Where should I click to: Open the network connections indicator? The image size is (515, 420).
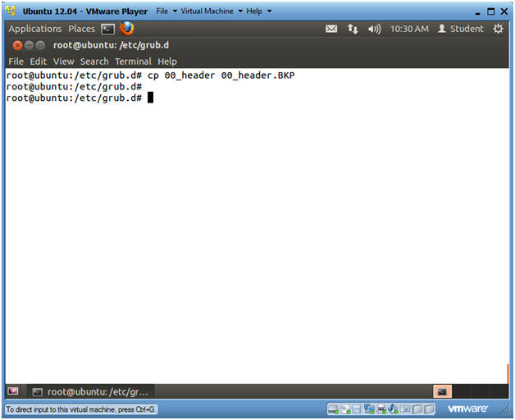353,29
